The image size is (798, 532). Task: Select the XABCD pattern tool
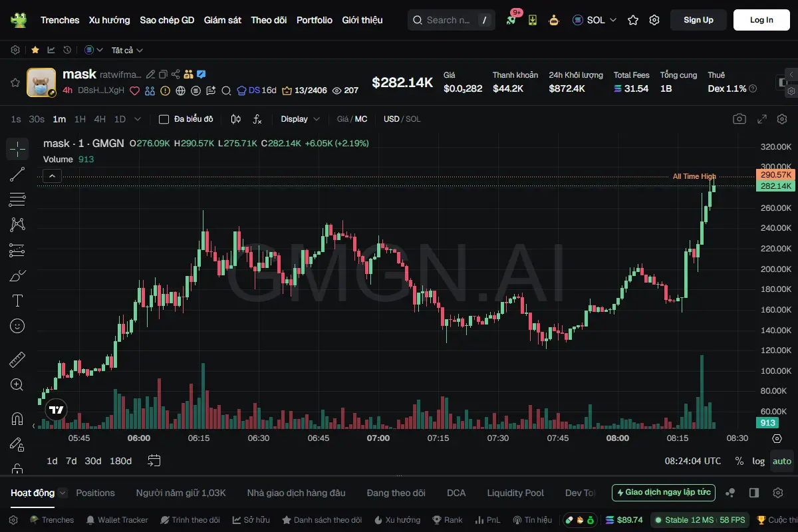tap(17, 225)
